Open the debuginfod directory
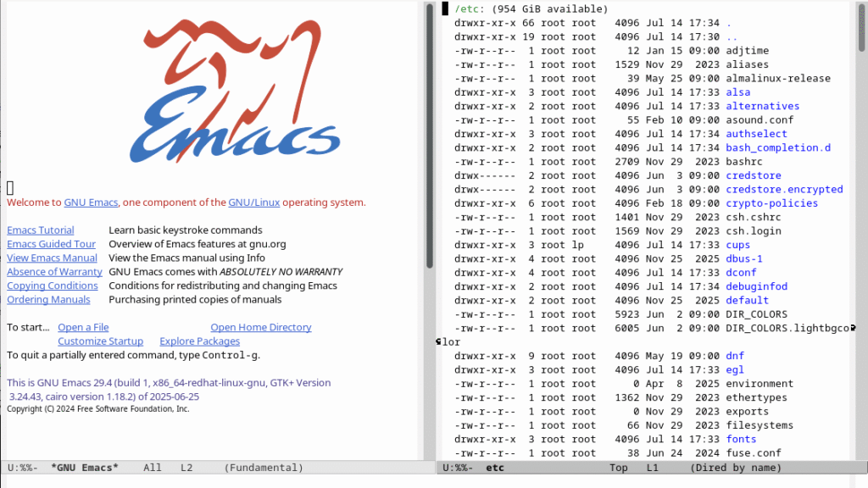Screen dimensions: 868x488 (x=756, y=286)
